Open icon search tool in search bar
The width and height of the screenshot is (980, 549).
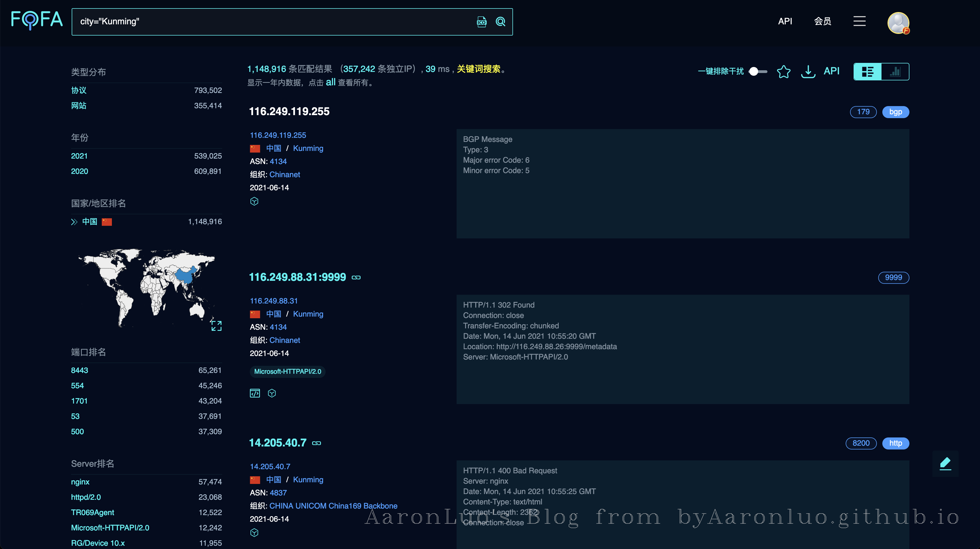pyautogui.click(x=482, y=22)
